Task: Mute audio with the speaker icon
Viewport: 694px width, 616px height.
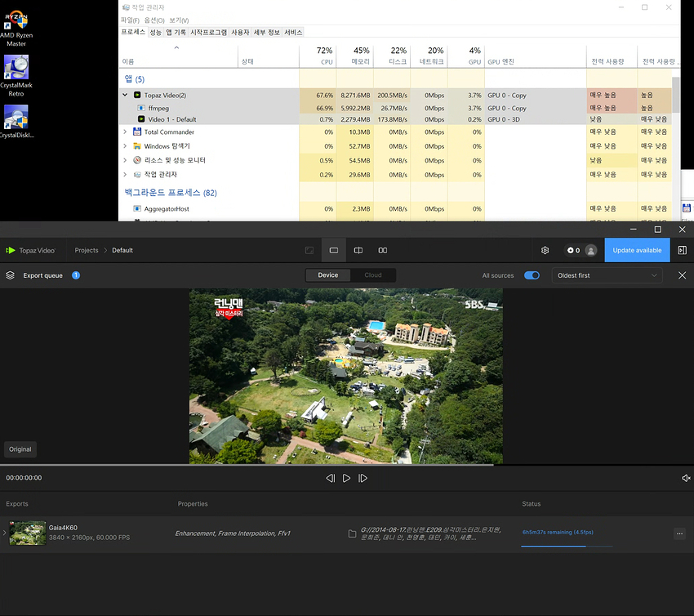Action: click(685, 478)
